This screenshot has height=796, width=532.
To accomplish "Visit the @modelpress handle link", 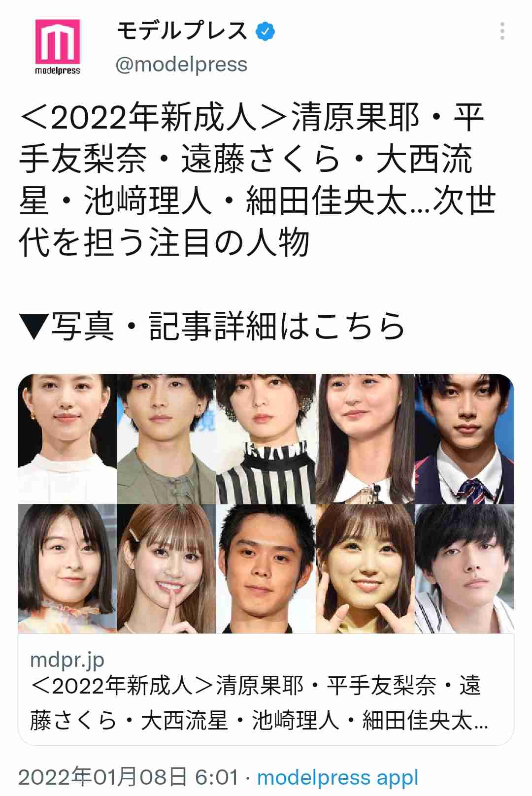I will (181, 65).
